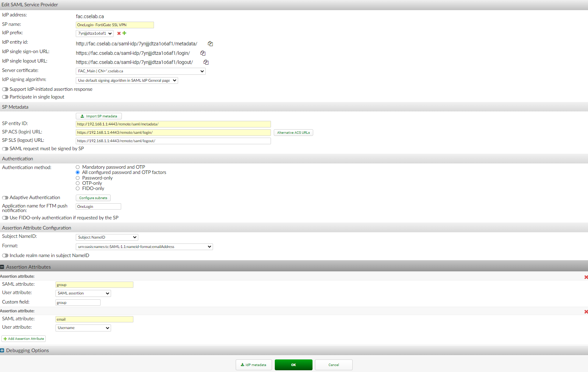Expand the Debugging Options section

click(3, 350)
